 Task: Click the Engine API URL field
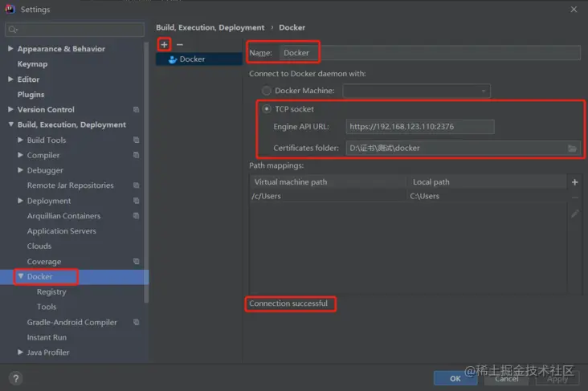(x=420, y=127)
